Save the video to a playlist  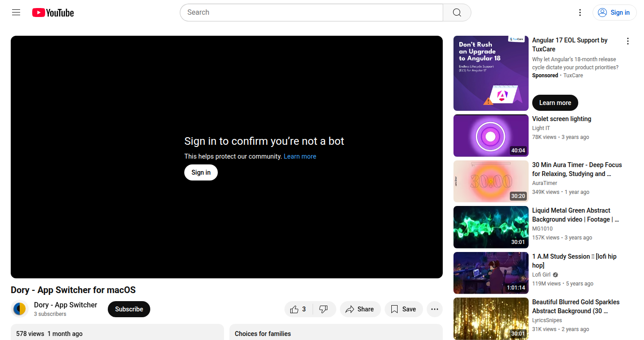tap(403, 309)
